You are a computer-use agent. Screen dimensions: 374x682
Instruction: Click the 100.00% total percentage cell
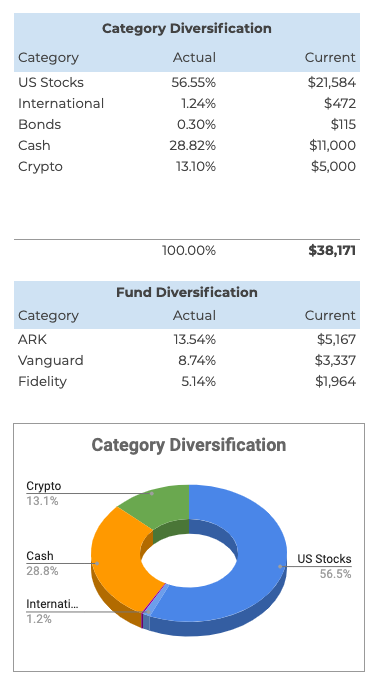coord(189,251)
